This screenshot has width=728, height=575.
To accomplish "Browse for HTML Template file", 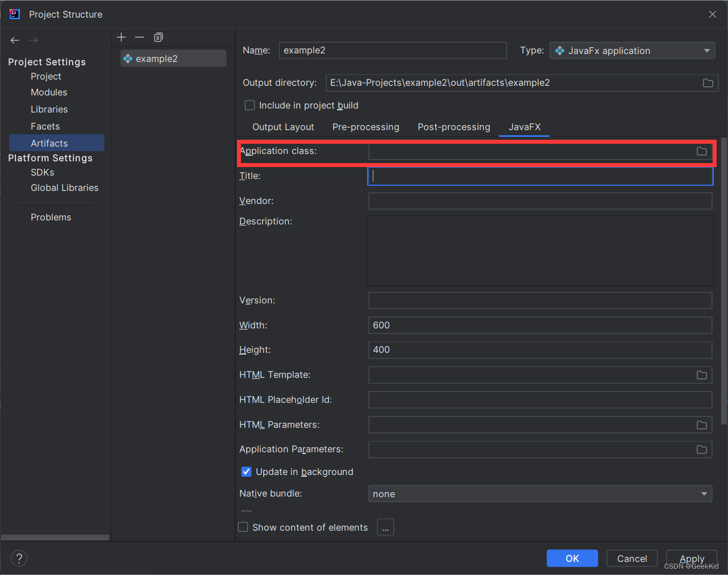I will click(702, 375).
